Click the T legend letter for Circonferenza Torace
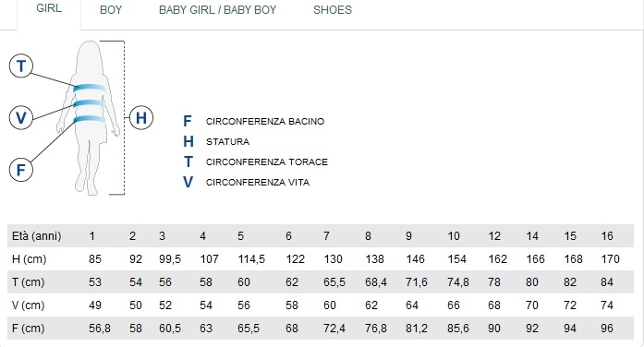This screenshot has height=347, width=644. click(x=188, y=162)
